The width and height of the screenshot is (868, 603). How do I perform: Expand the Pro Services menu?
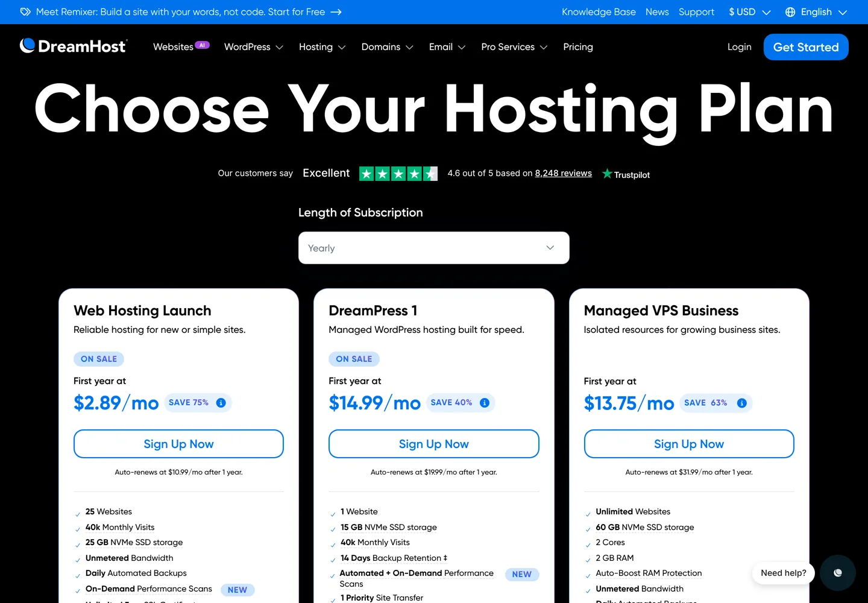515,47
